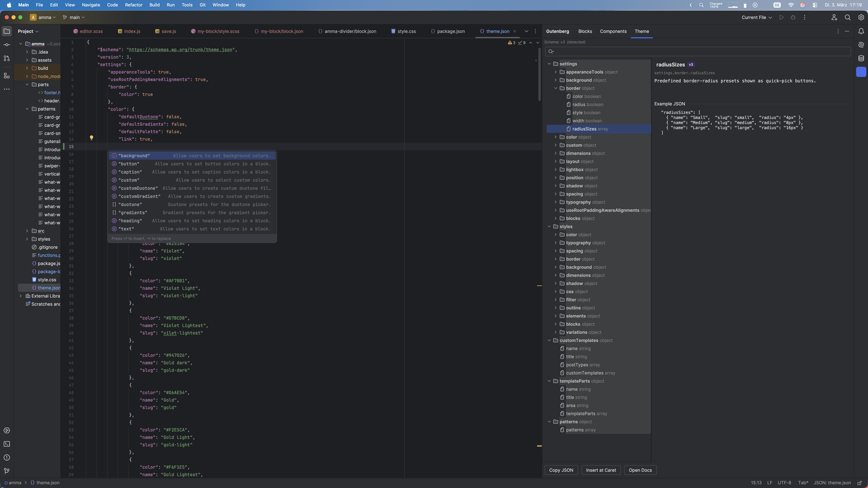Close the theme.json editor tab

pyautogui.click(x=515, y=31)
